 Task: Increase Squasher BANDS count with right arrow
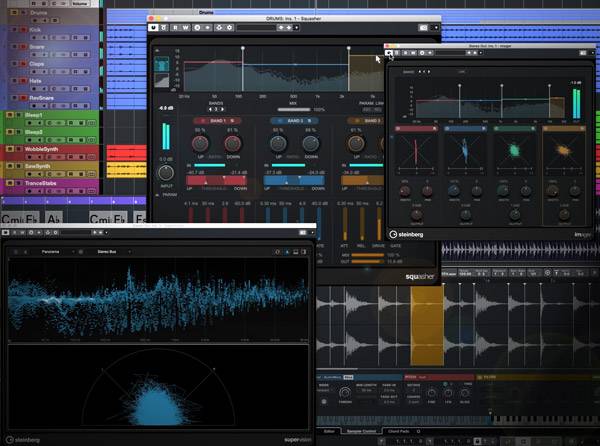(222, 109)
